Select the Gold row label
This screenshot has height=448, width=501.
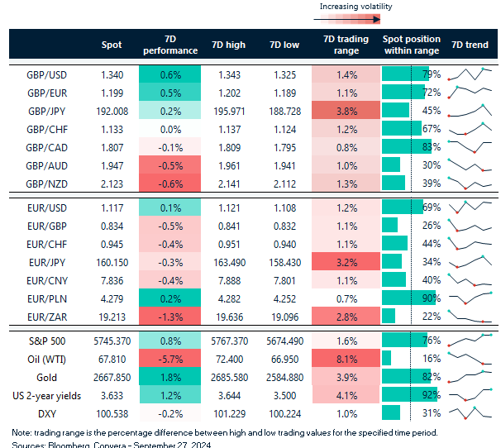46,378
